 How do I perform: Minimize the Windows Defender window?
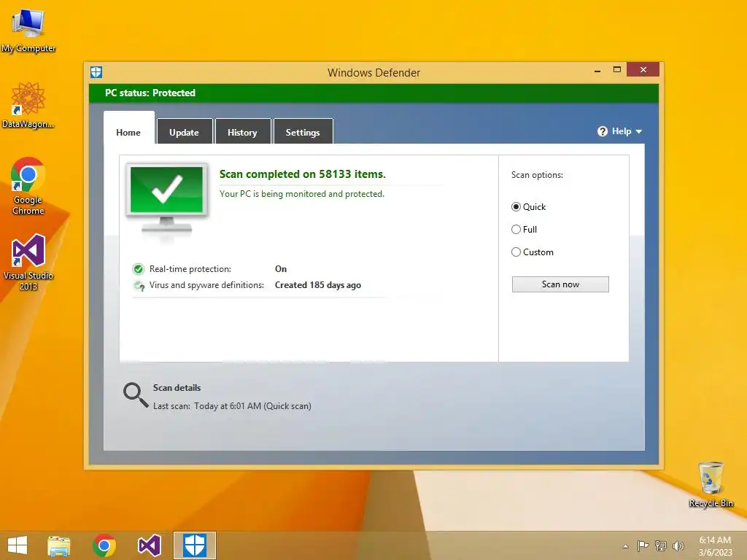tap(597, 71)
